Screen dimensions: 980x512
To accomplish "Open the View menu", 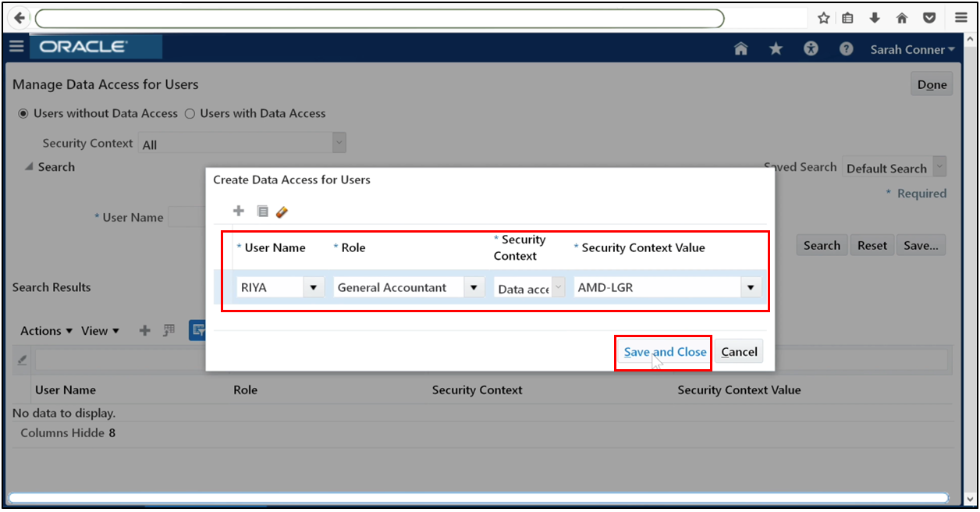I will point(98,330).
